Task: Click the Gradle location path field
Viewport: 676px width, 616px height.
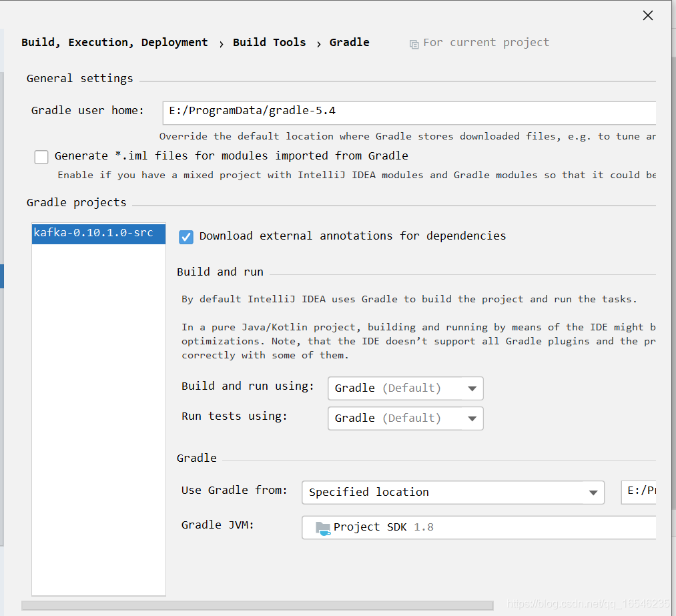Action: coord(639,493)
